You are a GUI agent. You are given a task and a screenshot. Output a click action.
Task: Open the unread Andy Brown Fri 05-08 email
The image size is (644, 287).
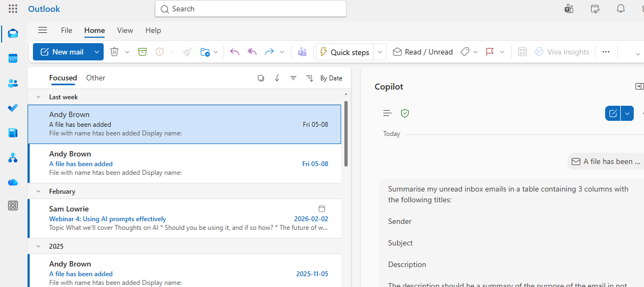pyautogui.click(x=185, y=163)
